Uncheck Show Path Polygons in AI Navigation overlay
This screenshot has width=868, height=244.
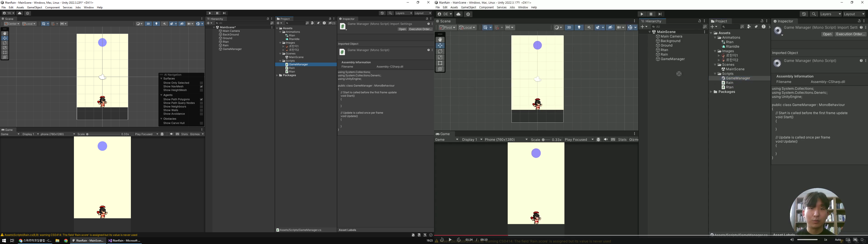pyautogui.click(x=201, y=99)
